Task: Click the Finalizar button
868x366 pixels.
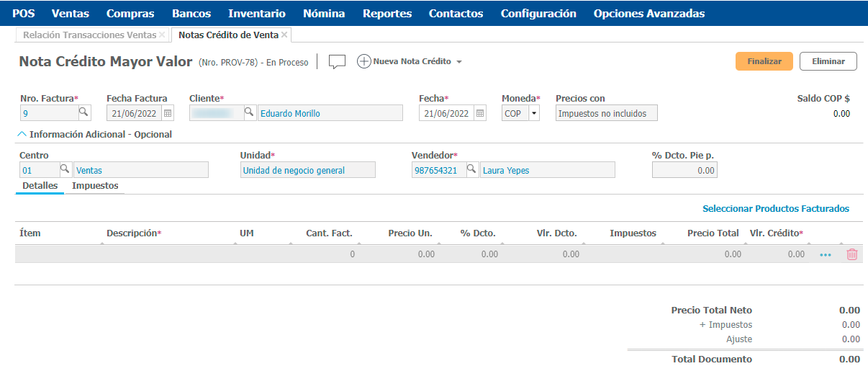Action: point(764,61)
